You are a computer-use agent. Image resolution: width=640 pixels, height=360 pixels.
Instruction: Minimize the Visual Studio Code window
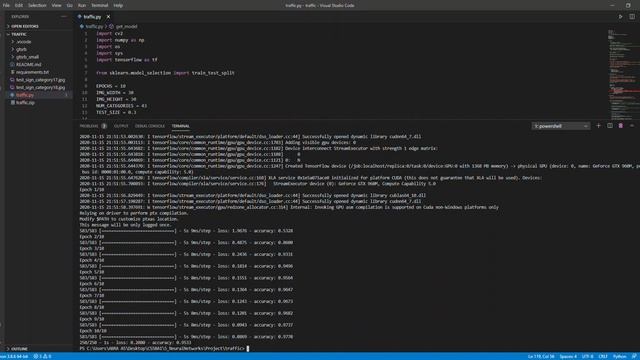click(x=612, y=5)
